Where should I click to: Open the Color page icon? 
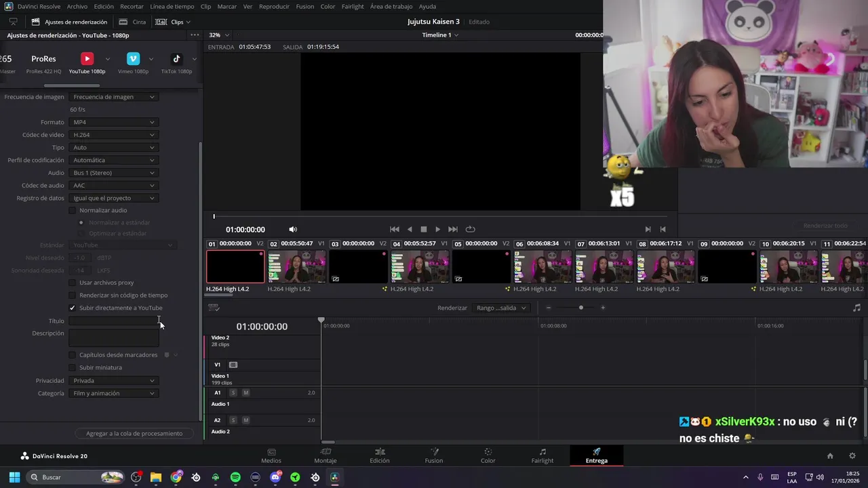488,452
